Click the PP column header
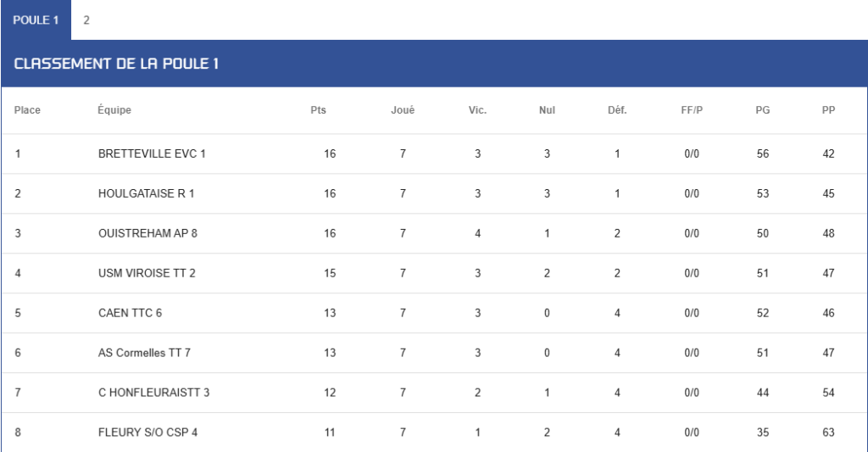Image resolution: width=868 pixels, height=452 pixels. [829, 110]
